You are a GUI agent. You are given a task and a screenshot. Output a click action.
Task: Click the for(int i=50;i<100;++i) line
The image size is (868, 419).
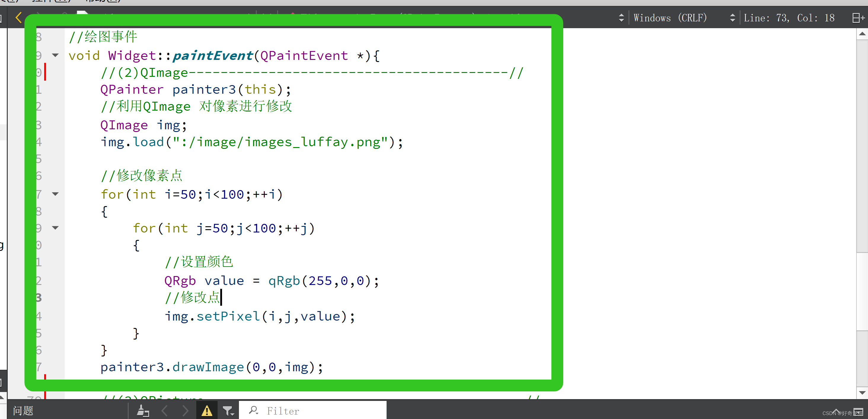tap(192, 195)
